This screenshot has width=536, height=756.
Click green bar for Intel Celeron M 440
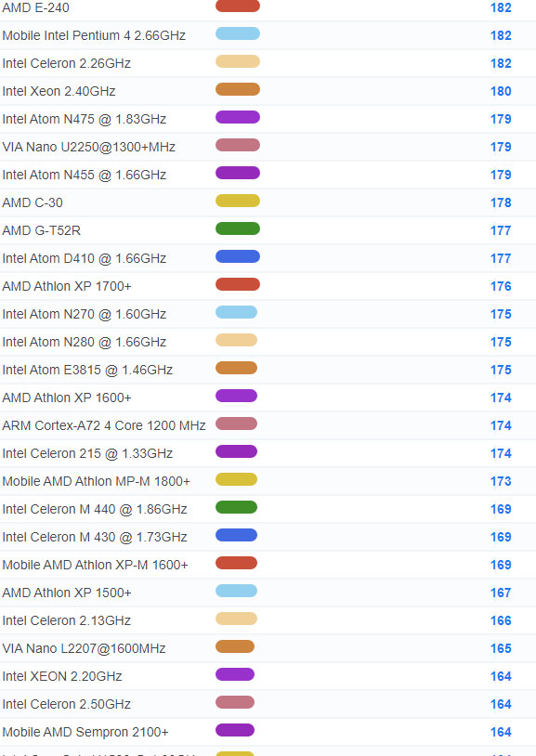click(236, 507)
